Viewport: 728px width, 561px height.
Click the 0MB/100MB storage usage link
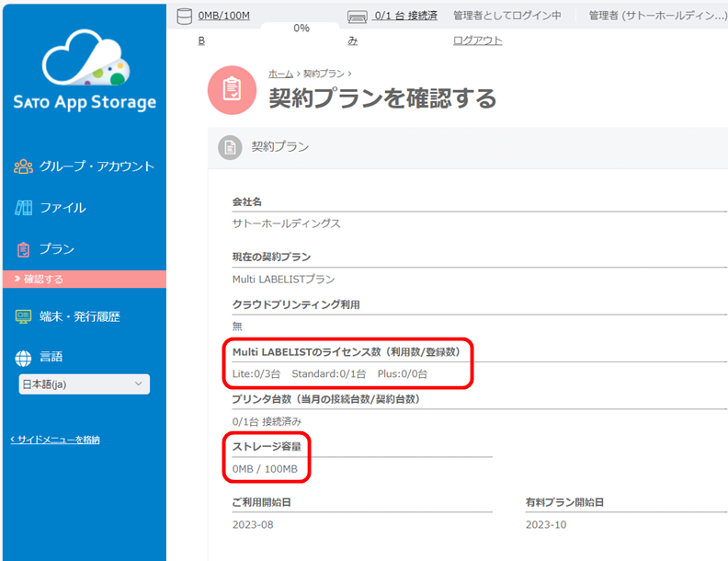pos(223,16)
